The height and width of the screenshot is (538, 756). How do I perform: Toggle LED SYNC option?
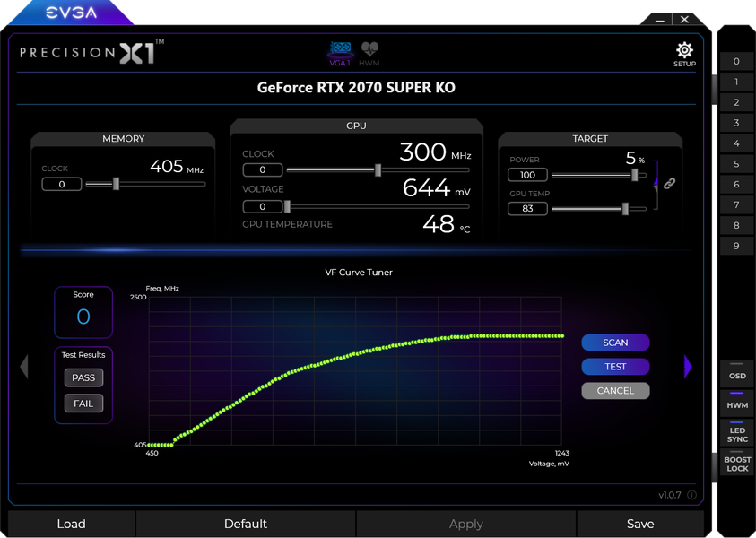click(736, 431)
